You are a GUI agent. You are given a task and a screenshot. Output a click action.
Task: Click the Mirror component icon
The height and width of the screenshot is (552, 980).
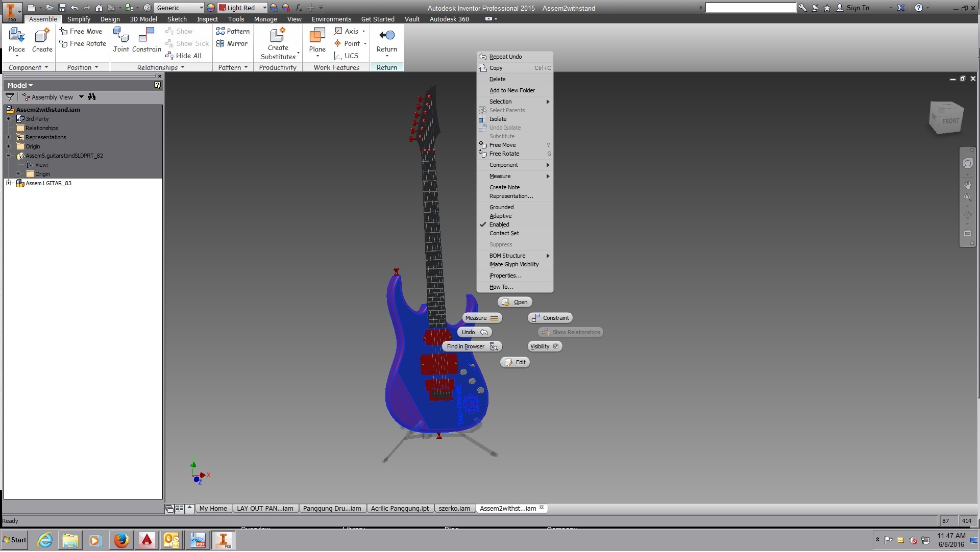pyautogui.click(x=220, y=44)
